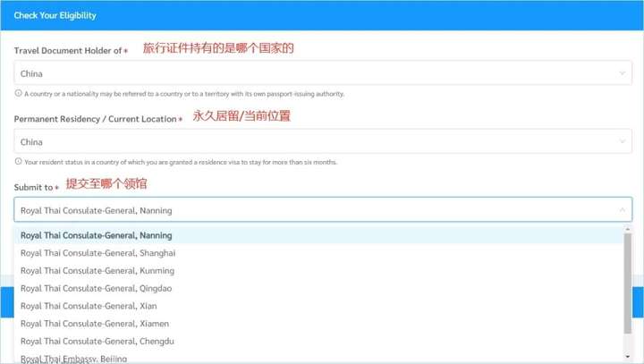The height and width of the screenshot is (364, 644).
Task: Click chevron arrow of Travel Document Holder field
Action: pos(623,73)
